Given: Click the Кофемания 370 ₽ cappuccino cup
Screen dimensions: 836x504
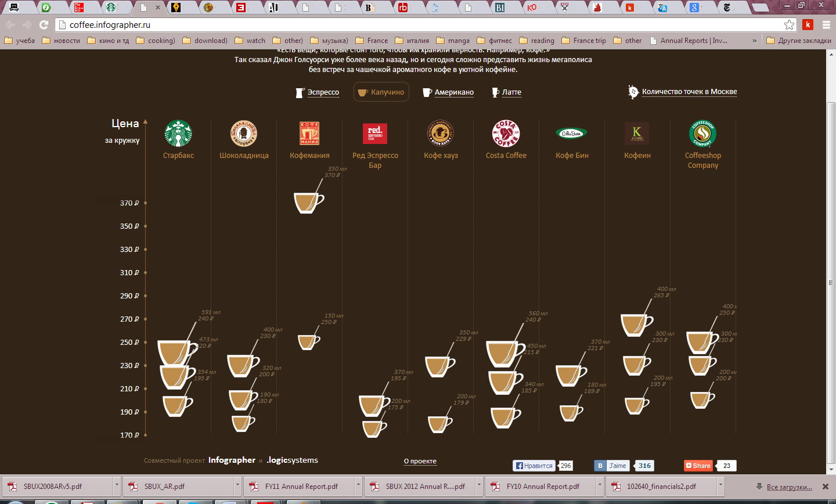Looking at the screenshot, I should [x=308, y=203].
